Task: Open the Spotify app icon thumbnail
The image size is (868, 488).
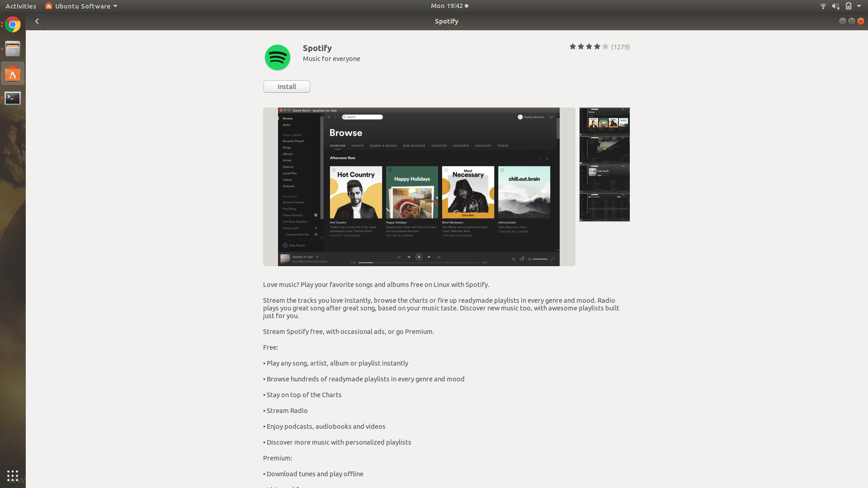Action: click(x=277, y=57)
